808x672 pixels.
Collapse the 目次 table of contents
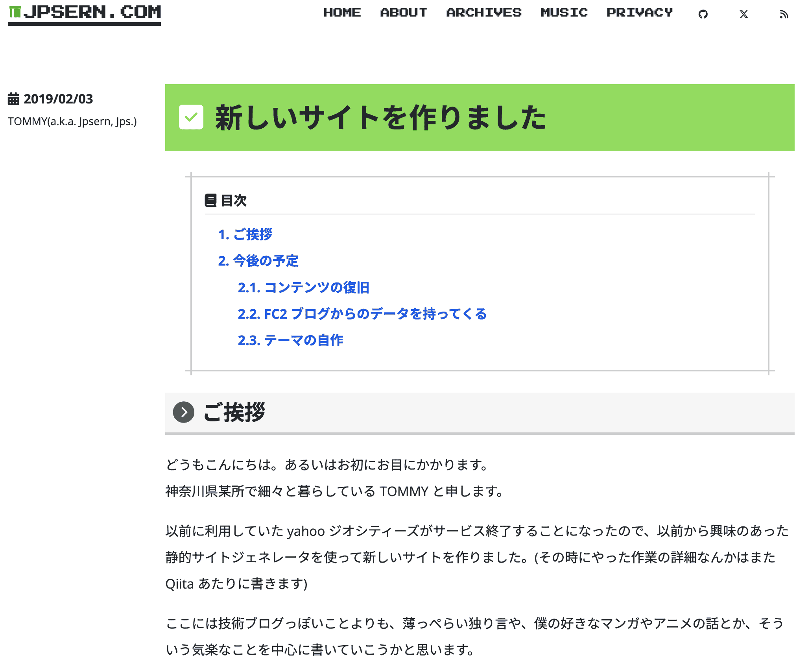[x=234, y=200]
